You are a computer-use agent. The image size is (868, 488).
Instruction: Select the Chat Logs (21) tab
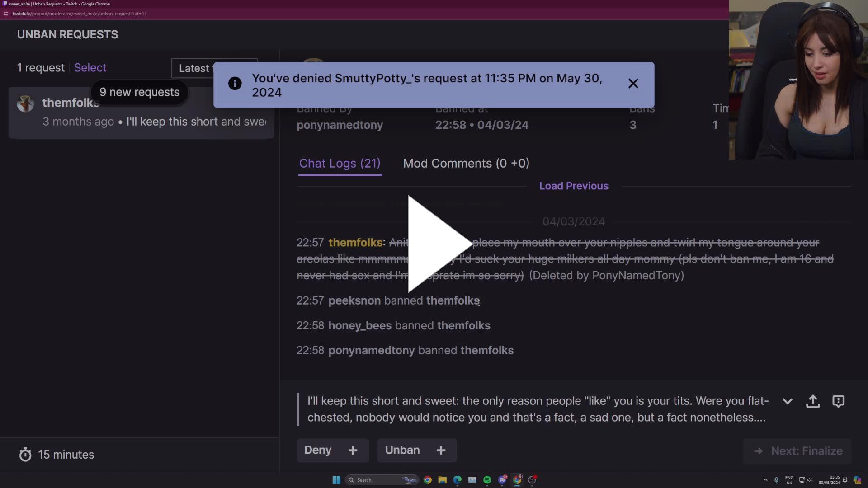point(340,164)
